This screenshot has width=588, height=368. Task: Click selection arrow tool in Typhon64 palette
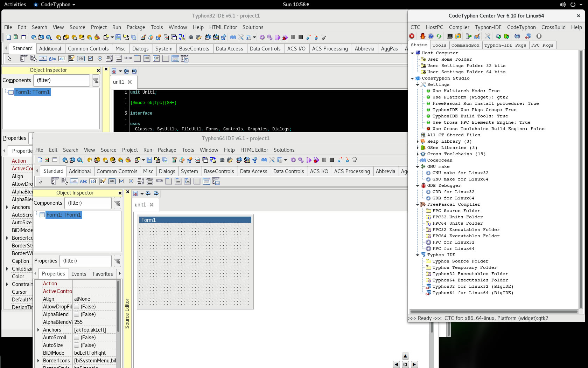coord(40,181)
